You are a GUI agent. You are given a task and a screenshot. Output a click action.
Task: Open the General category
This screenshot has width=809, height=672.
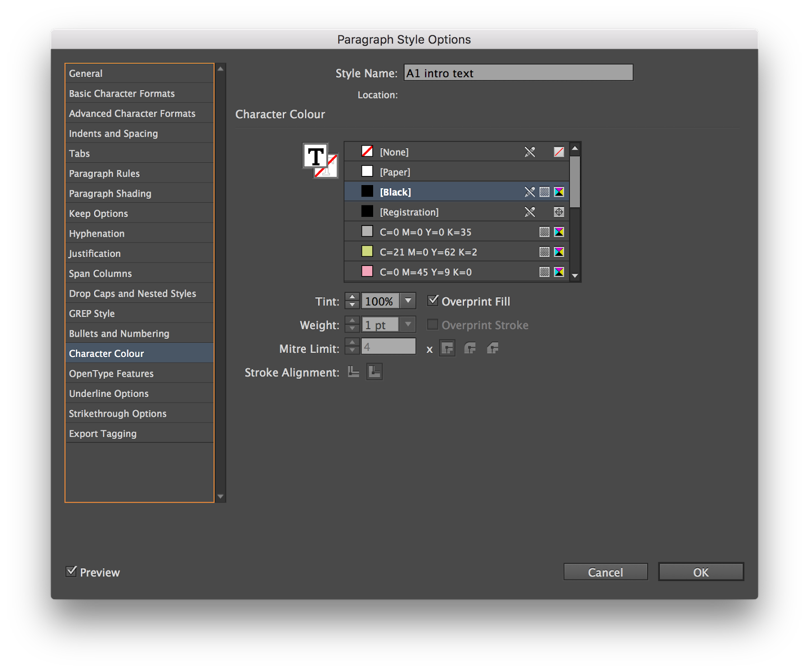(x=140, y=73)
